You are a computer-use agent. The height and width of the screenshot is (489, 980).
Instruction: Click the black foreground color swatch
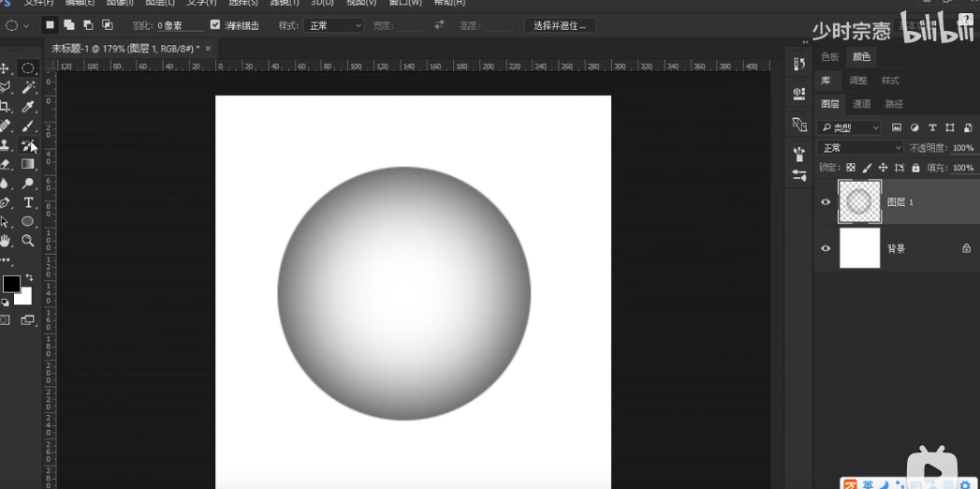(11, 284)
